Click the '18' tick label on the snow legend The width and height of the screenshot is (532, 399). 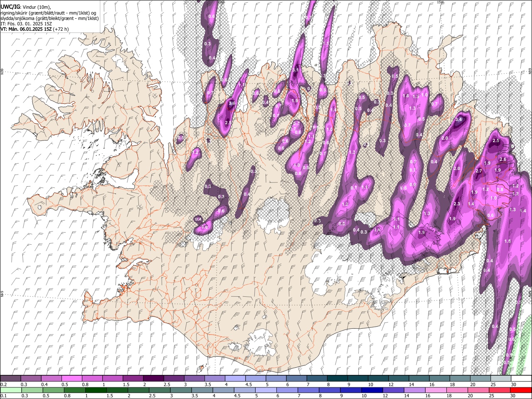click(452, 384)
